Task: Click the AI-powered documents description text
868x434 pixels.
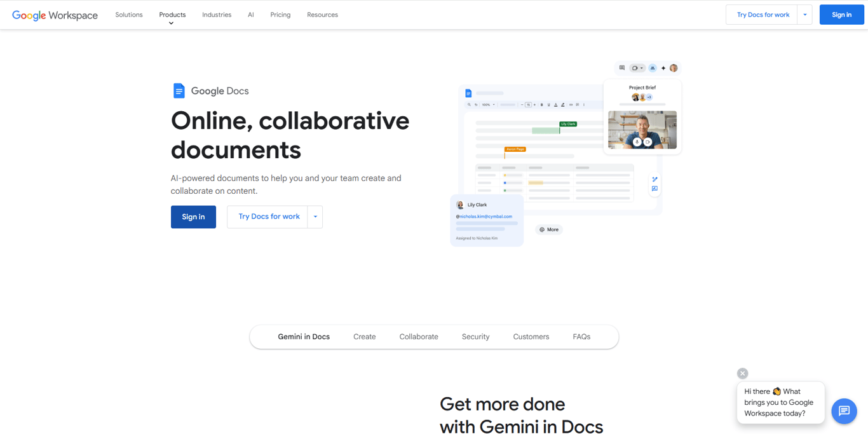Action: [x=286, y=184]
